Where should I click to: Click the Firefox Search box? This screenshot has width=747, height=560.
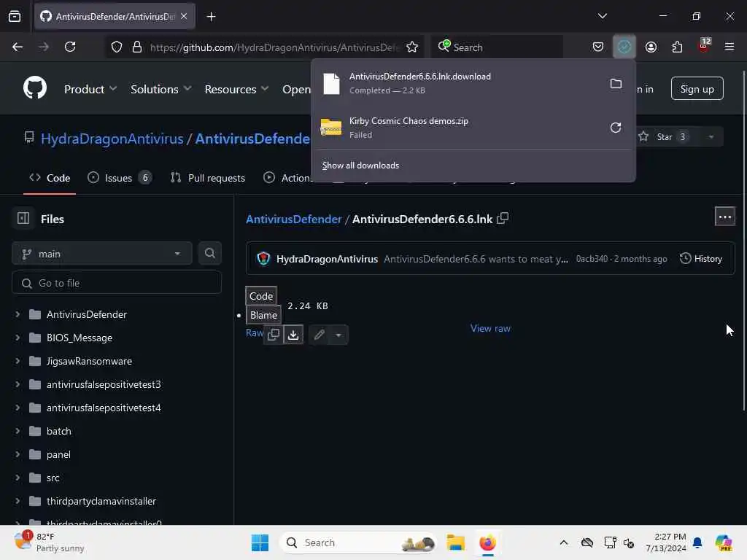496,47
